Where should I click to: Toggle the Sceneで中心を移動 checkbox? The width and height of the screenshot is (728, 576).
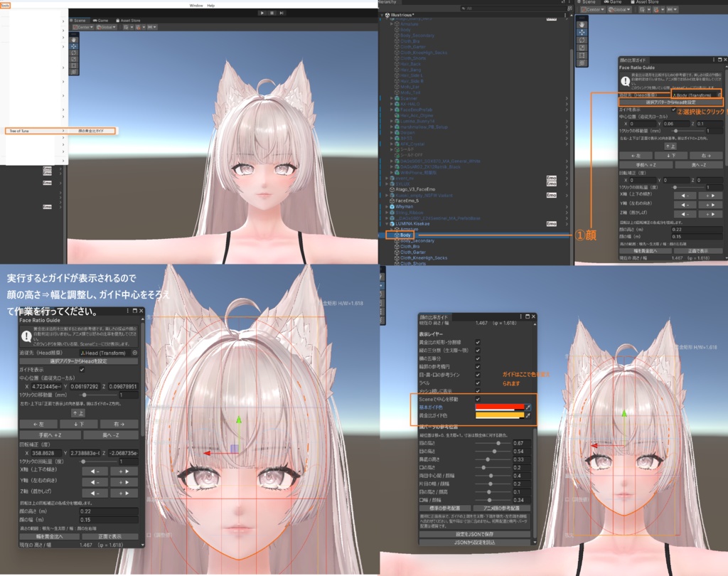(478, 399)
